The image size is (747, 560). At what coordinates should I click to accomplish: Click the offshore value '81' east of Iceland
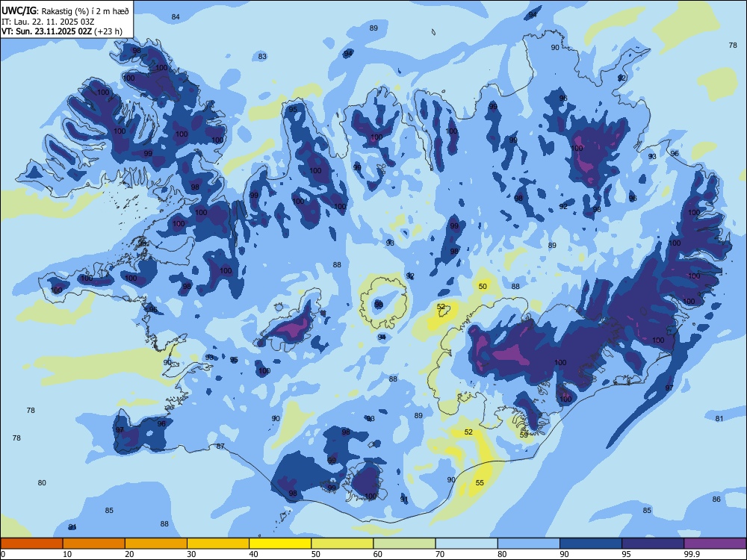[x=719, y=419]
